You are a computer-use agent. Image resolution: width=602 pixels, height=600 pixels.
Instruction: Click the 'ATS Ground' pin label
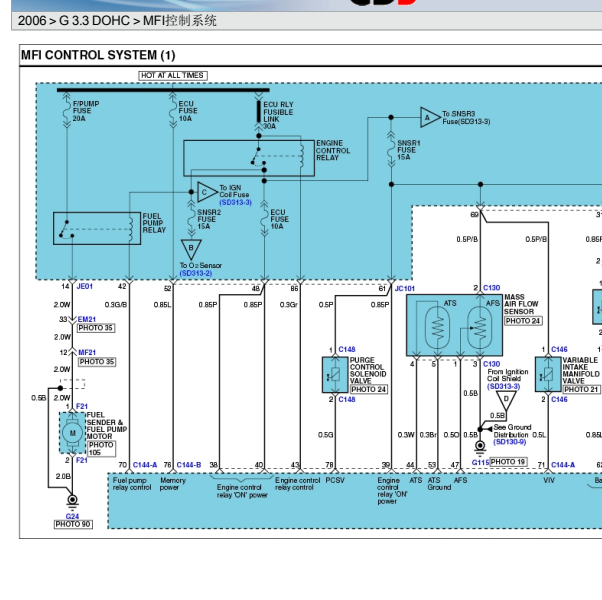[439, 484]
